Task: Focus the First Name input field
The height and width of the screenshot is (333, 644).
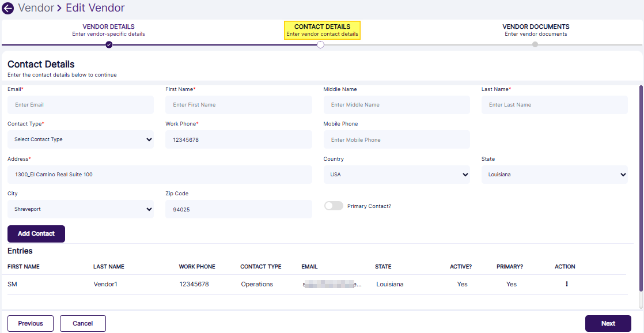Action: coord(238,105)
